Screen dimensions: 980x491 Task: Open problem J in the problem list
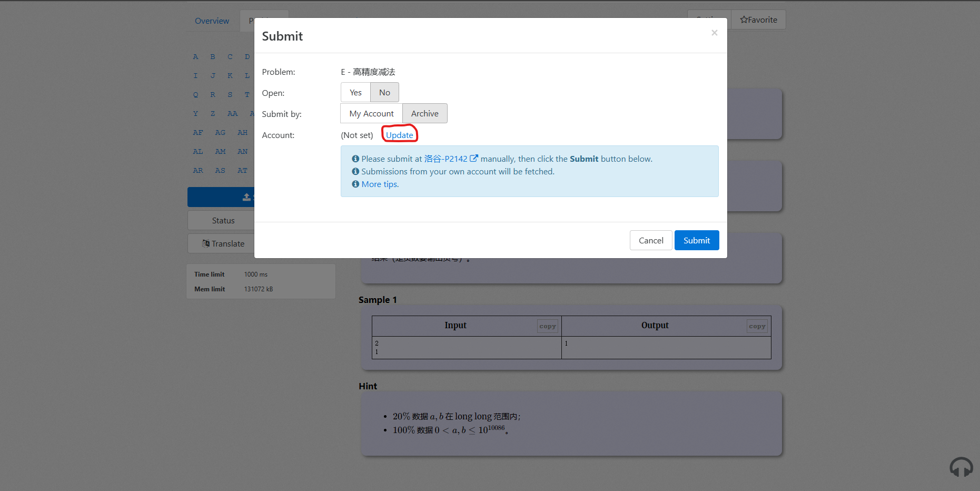coord(213,75)
